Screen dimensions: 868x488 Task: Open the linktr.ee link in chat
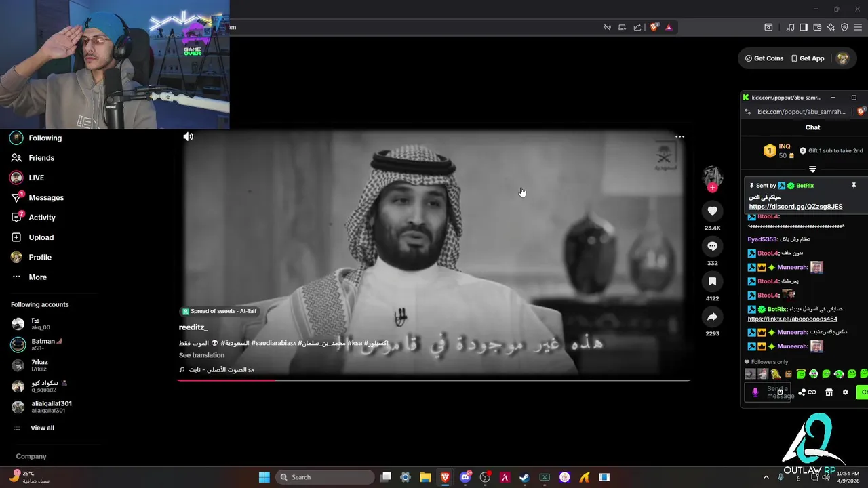792,319
